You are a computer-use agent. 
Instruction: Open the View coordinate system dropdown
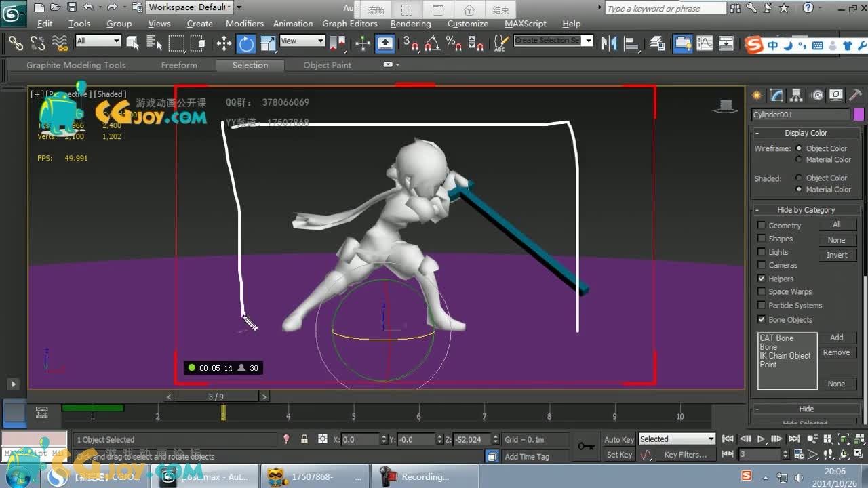click(x=302, y=41)
